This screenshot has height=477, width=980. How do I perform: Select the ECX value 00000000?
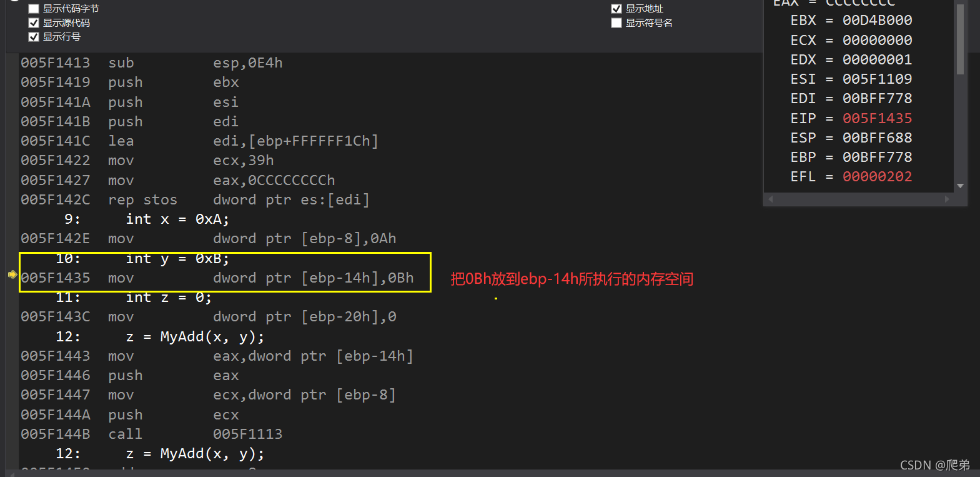tap(877, 41)
